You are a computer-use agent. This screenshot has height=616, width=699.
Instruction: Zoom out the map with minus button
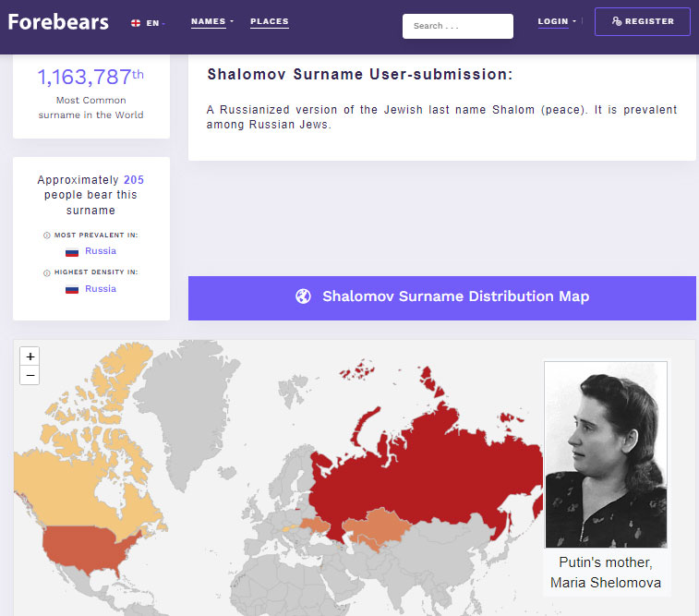coord(30,375)
